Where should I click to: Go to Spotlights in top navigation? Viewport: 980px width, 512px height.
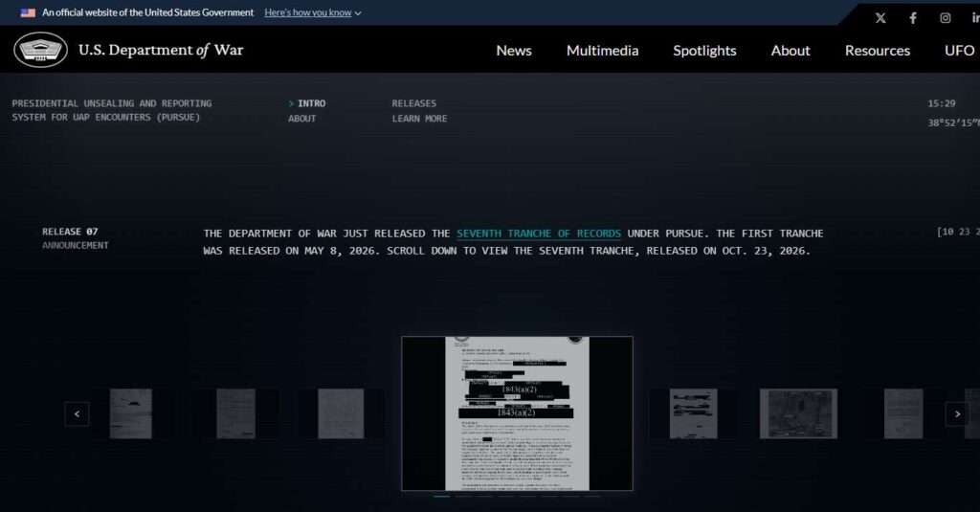click(704, 51)
